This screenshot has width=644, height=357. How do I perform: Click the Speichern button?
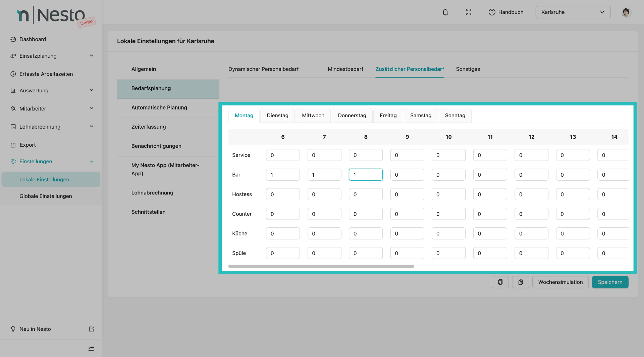tap(610, 282)
